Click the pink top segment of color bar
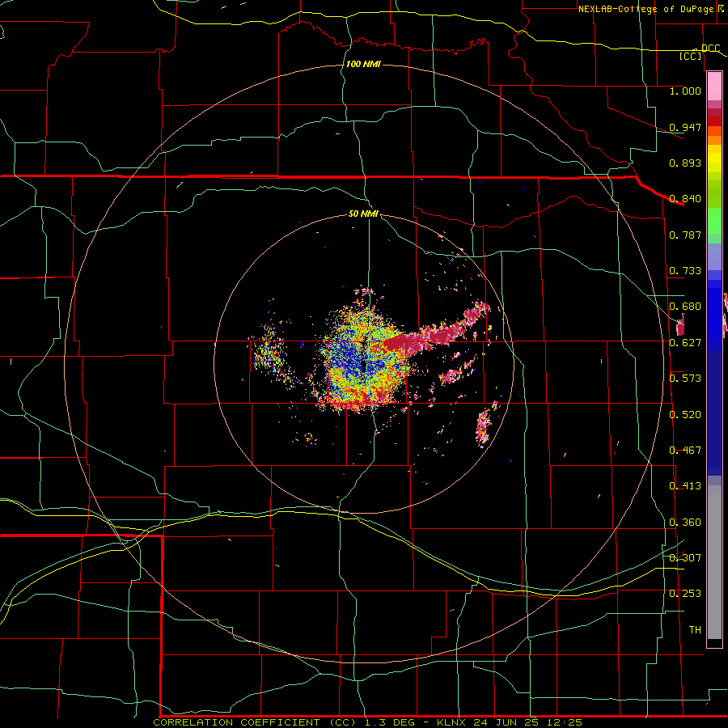This screenshot has height=728, width=728. click(714, 86)
